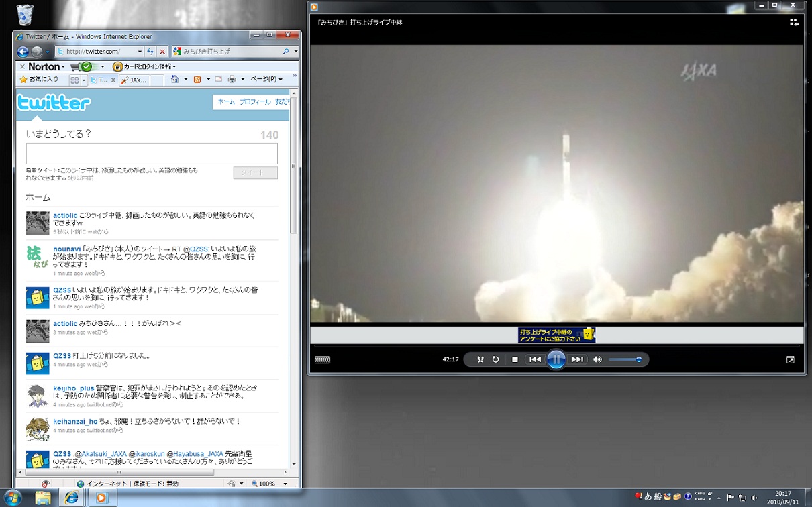Click the keijiho_plus avatar thumbnail
812x507 pixels.
38,396
